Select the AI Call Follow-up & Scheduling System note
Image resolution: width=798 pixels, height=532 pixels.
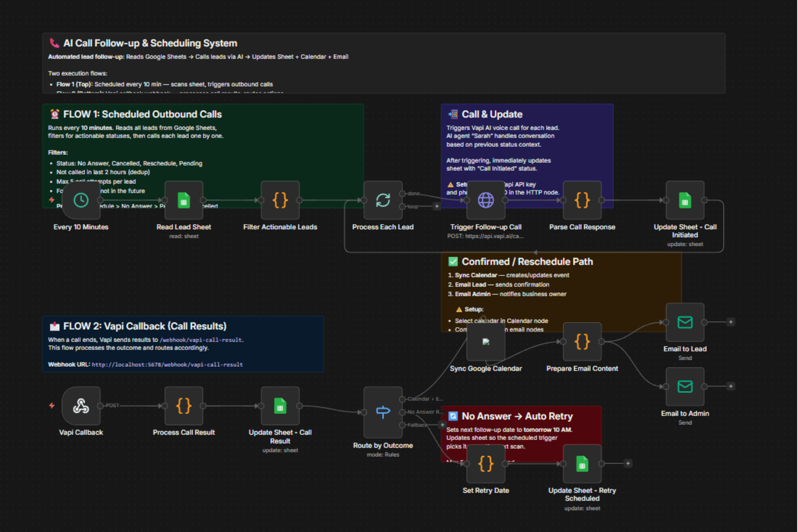coord(384,63)
